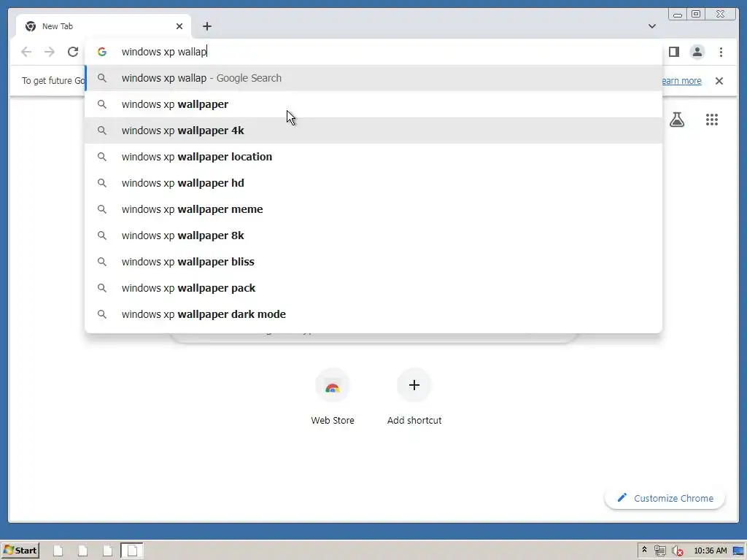The height and width of the screenshot is (560, 747).
Task: Click the Add shortcut button
Action: pos(414,397)
